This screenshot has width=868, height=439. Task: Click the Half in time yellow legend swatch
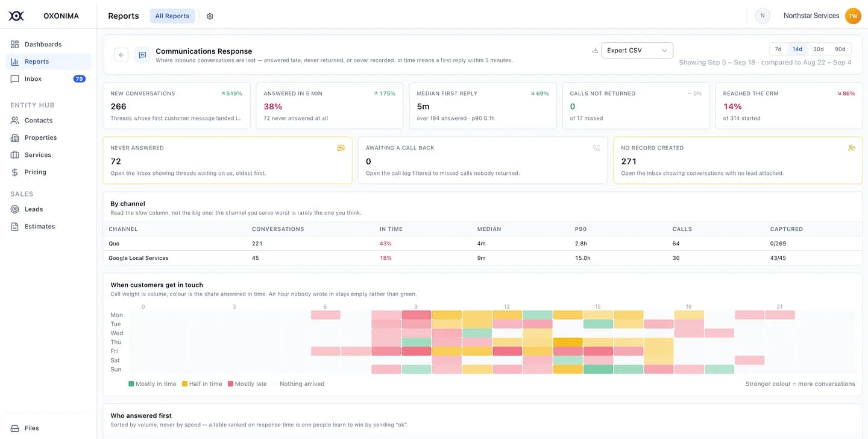click(x=184, y=384)
